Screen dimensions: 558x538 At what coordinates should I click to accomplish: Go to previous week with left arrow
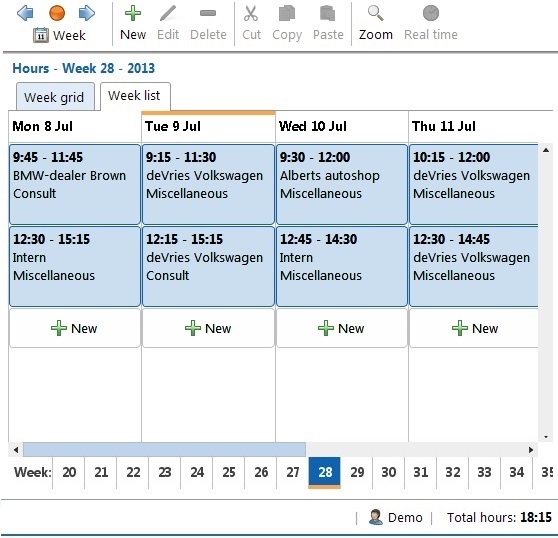tap(25, 13)
